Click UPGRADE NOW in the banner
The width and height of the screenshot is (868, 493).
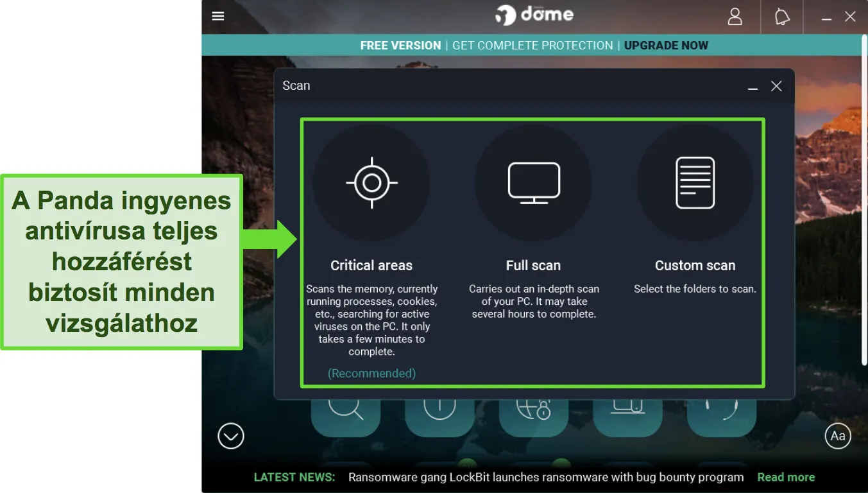tap(666, 46)
